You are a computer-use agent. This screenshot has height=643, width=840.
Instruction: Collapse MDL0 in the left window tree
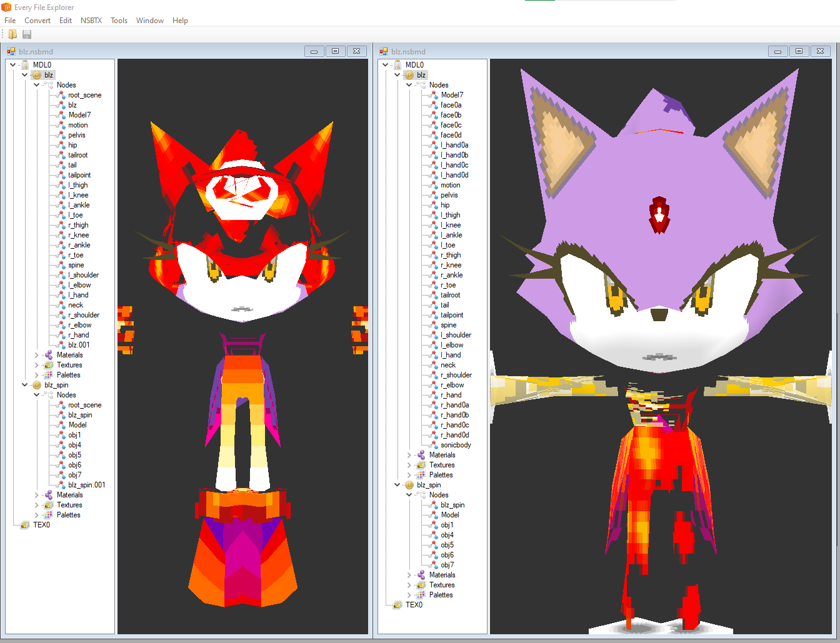[x=12, y=65]
